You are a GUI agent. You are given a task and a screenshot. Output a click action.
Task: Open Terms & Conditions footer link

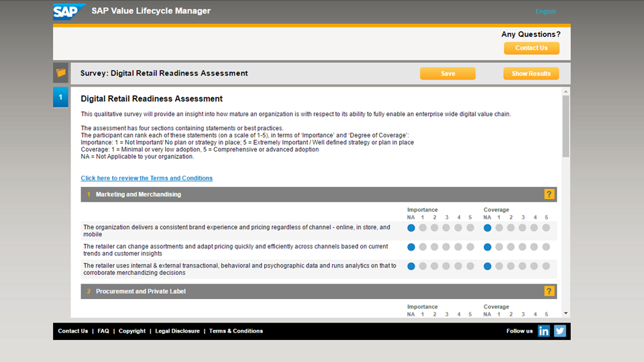point(235,330)
